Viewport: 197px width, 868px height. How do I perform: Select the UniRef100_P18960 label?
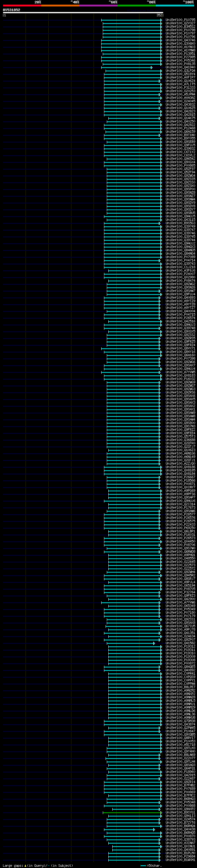pos(180,772)
